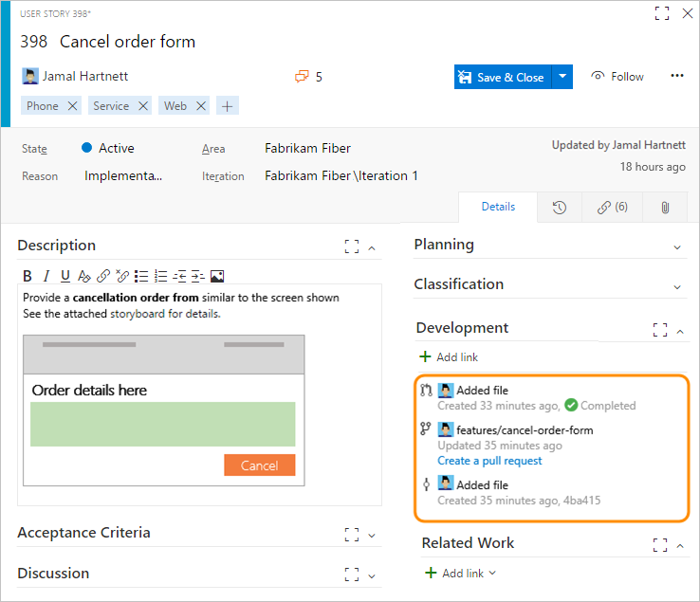700x602 pixels.
Task: Open Save & Close dropdown arrow
Action: pos(562,77)
